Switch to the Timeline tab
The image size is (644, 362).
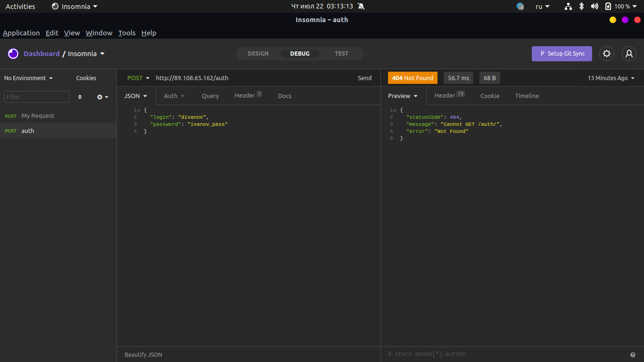(x=527, y=96)
